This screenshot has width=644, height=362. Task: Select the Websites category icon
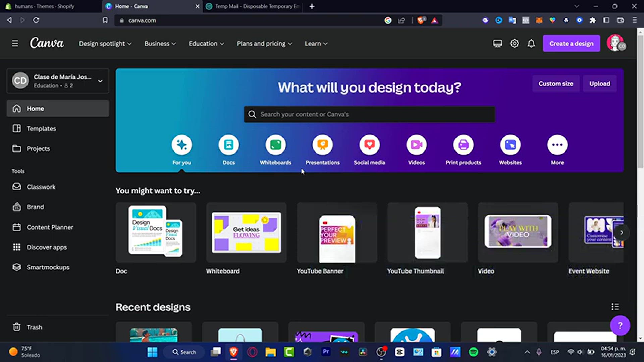click(x=511, y=145)
